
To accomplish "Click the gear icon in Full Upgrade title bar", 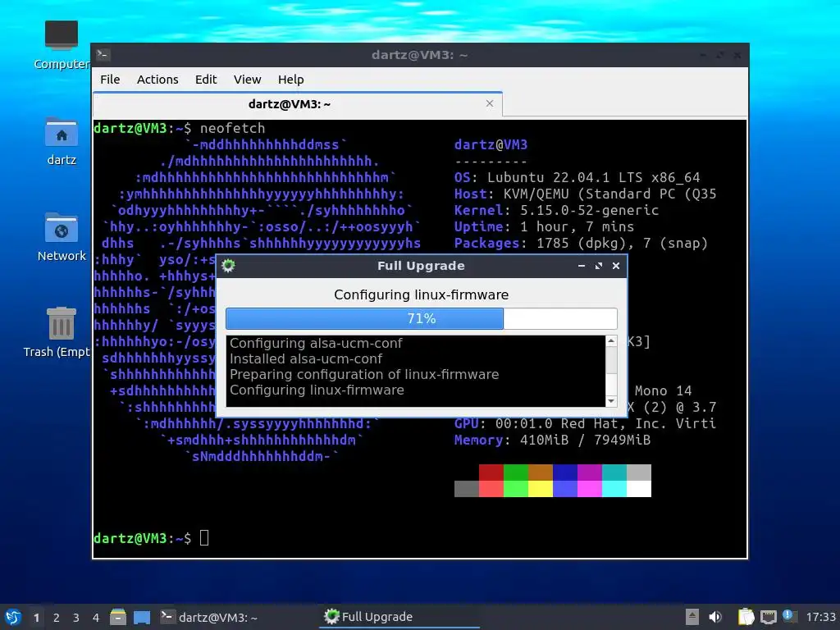I will (228, 266).
